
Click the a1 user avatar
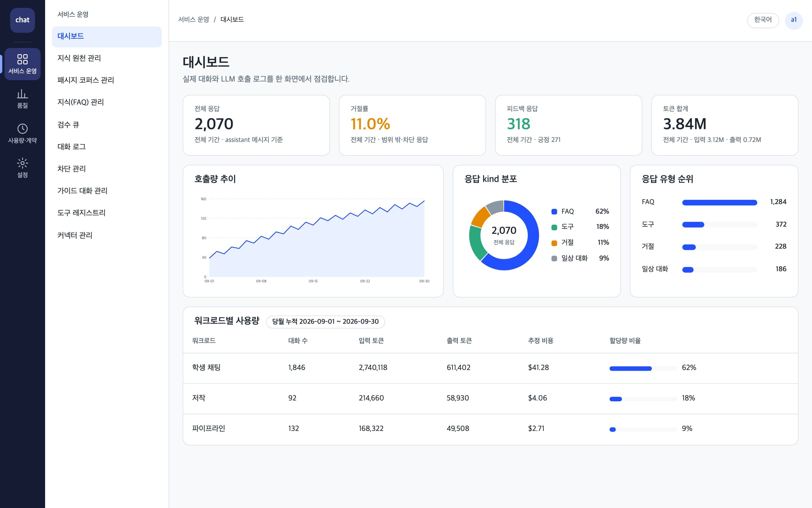tap(794, 21)
